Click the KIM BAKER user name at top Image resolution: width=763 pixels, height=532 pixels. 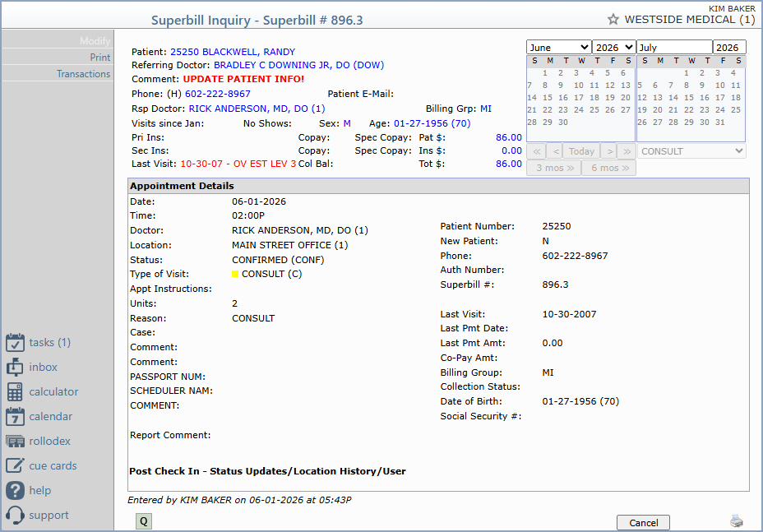732,9
